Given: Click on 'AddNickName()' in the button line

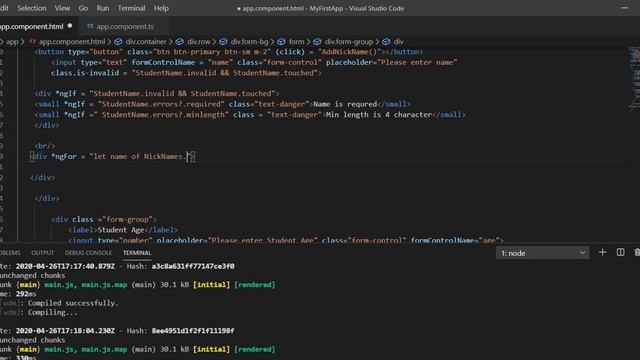Looking at the screenshot, I should 349,52.
